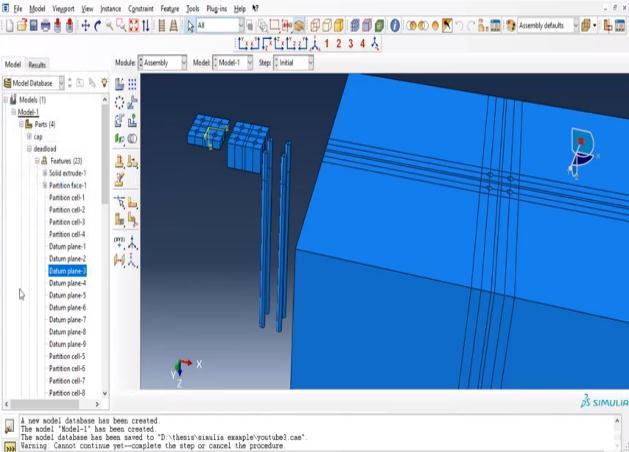Expand the Solid extrude-1 feature
629x452 pixels.
(x=45, y=173)
